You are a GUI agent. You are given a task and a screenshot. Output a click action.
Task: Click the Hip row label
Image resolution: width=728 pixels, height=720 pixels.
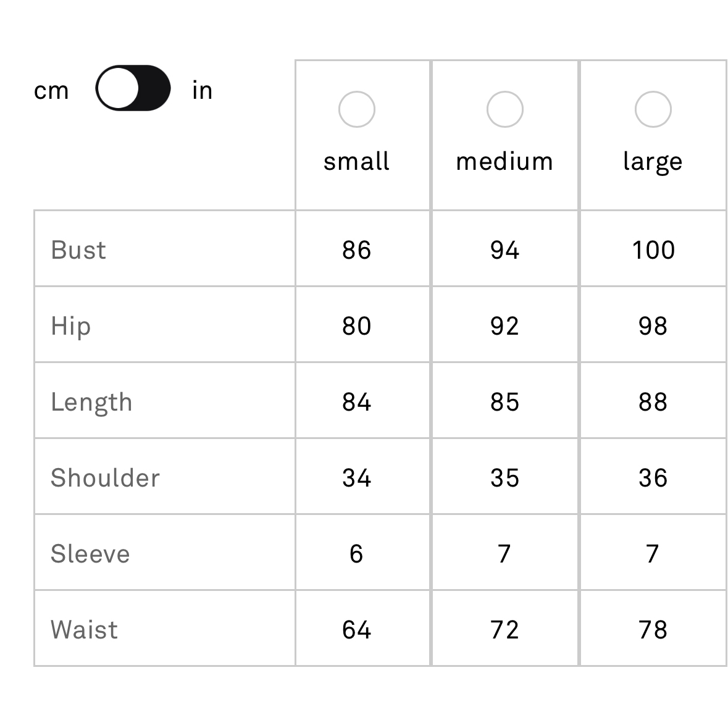(71, 326)
